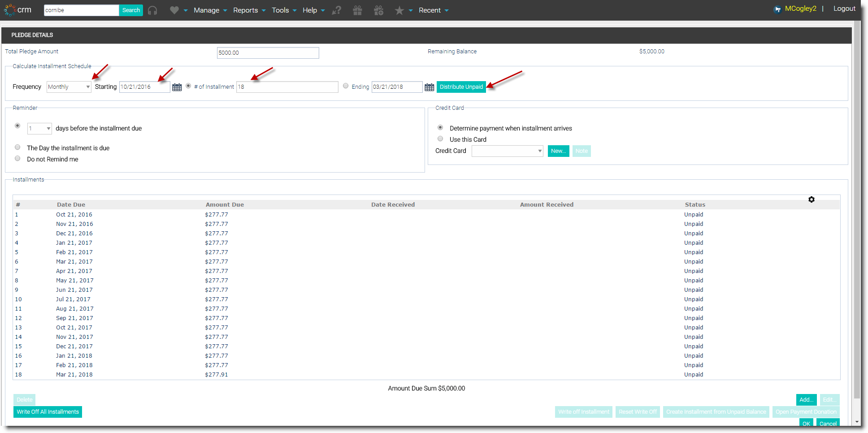Screen dimensions: 868x433
Task: Open the Help menu
Action: pyautogui.click(x=313, y=10)
